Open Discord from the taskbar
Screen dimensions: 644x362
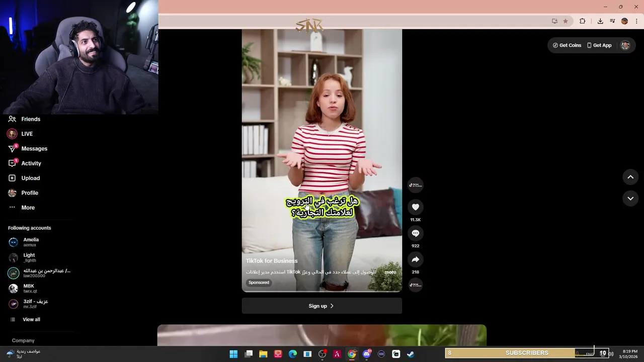367,354
